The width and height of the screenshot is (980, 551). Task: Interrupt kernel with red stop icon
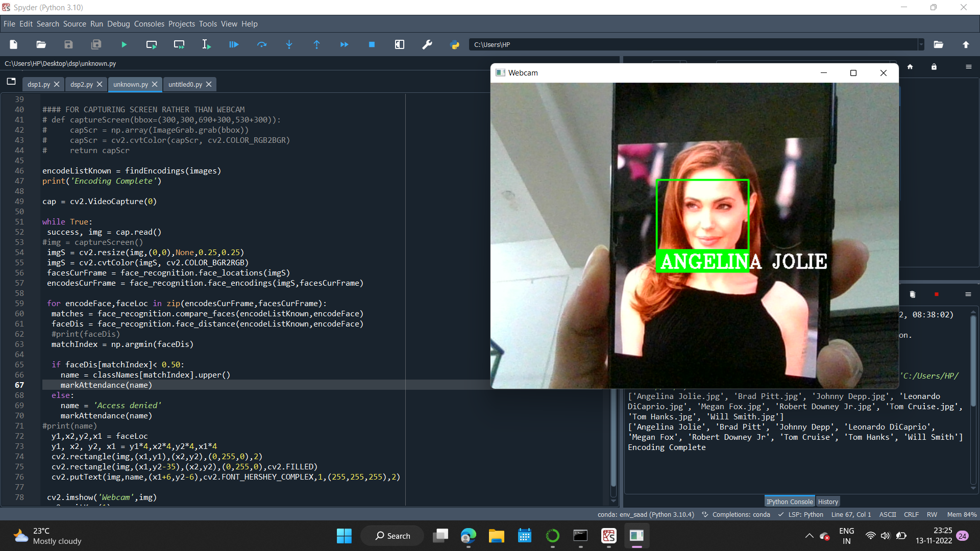(937, 294)
